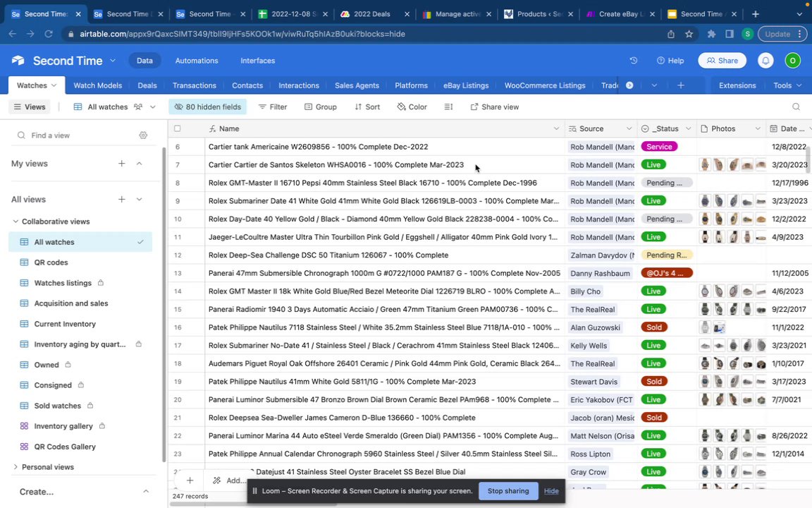Go to the Automations tab
The width and height of the screenshot is (812, 508).
[197, 61]
